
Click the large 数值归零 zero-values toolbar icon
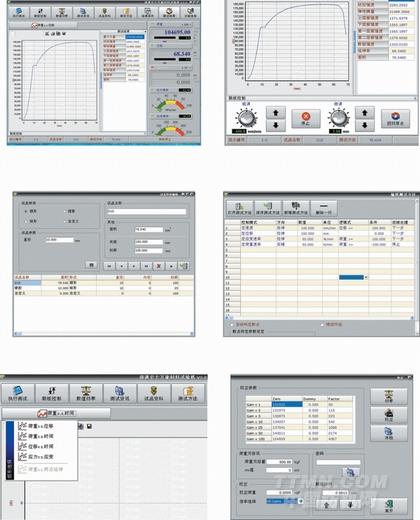[x=86, y=393]
